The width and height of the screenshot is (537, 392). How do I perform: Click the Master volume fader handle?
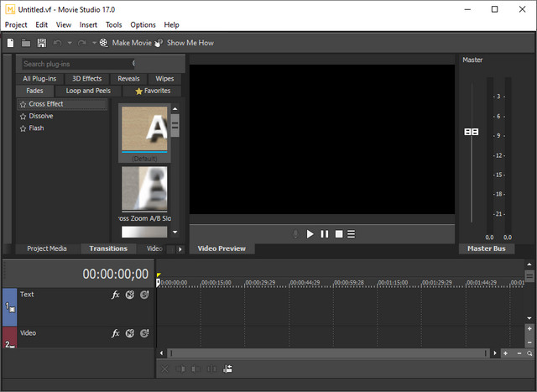click(x=471, y=132)
